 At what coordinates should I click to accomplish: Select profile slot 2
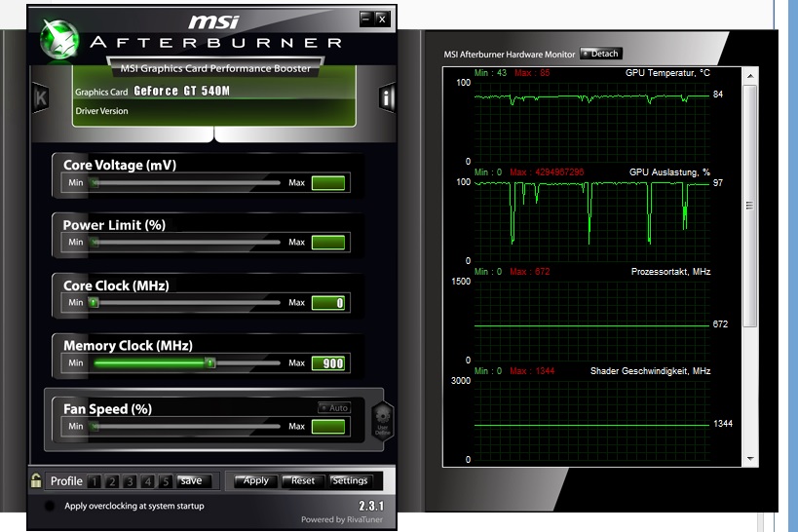tap(112, 481)
